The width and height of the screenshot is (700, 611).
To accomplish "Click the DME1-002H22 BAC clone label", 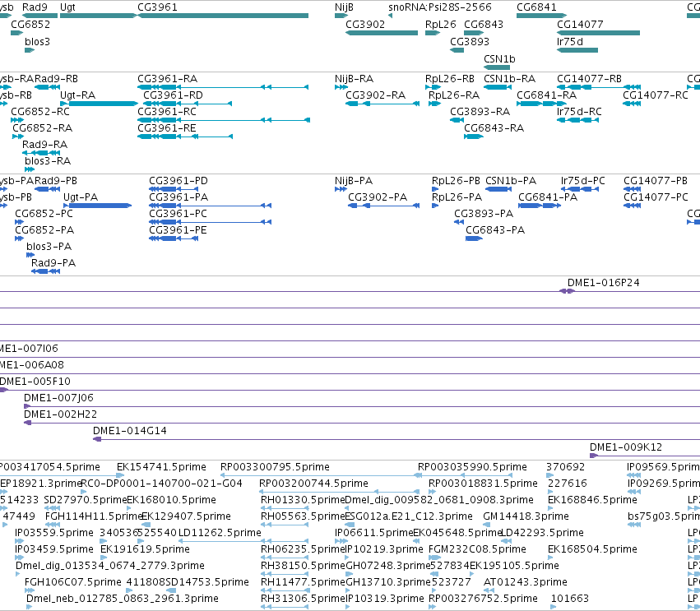I will coord(60,414).
